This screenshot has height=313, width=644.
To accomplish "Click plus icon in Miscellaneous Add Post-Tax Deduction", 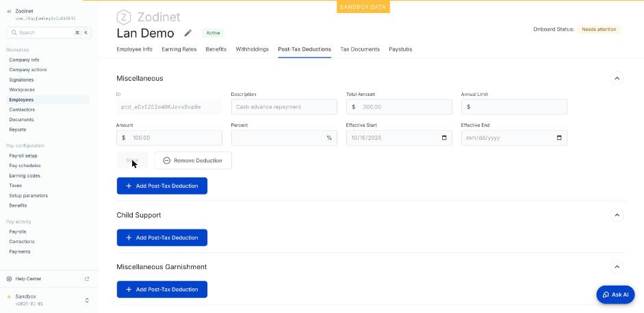I will [129, 186].
